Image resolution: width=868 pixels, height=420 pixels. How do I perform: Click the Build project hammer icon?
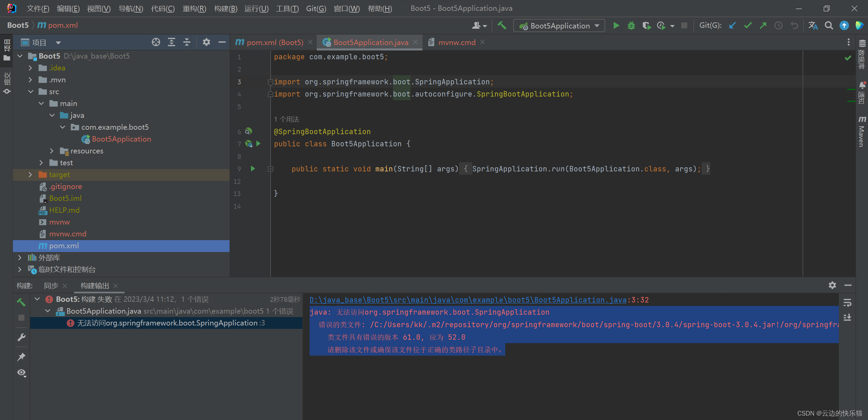point(502,26)
